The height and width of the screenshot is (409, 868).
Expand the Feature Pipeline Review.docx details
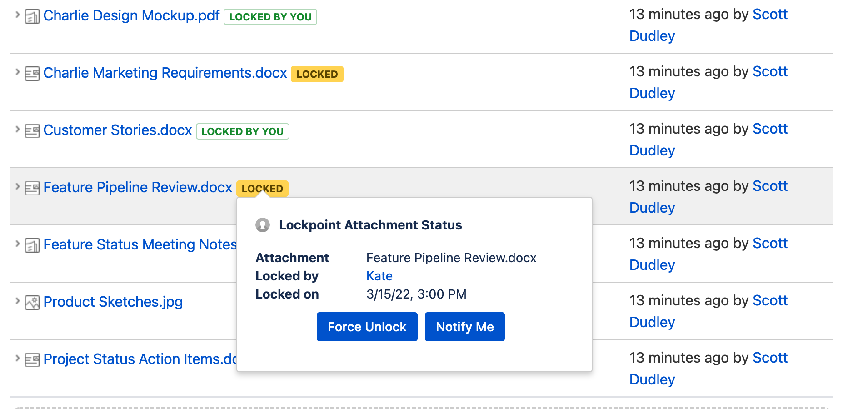pyautogui.click(x=17, y=186)
